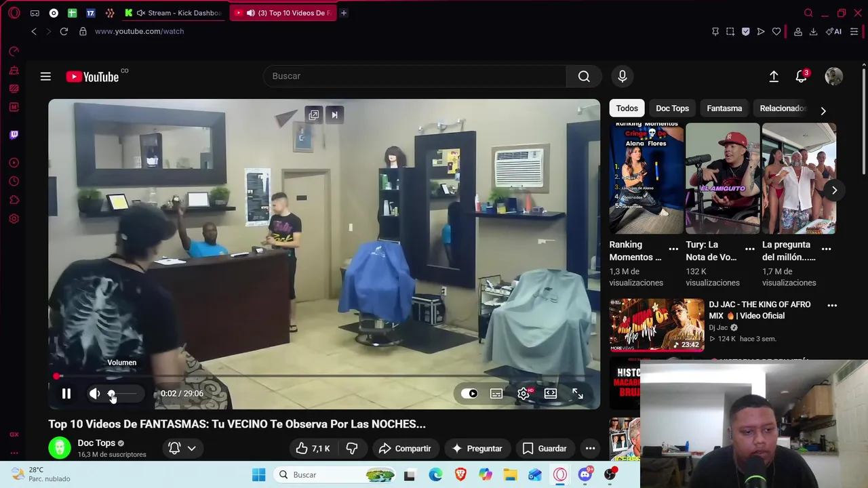Share video with Compartir button
The width and height of the screenshot is (868, 488).
pos(405,448)
